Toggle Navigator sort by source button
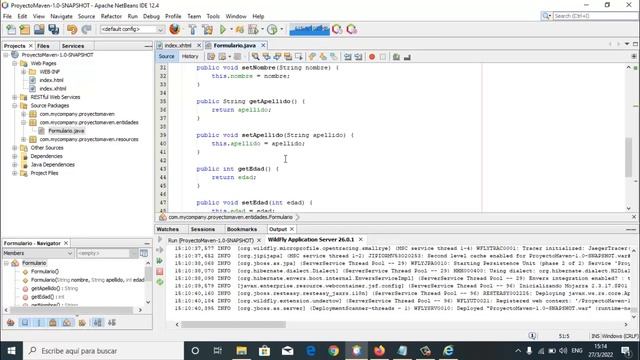This screenshot has height=360, width=640. pos(112,323)
